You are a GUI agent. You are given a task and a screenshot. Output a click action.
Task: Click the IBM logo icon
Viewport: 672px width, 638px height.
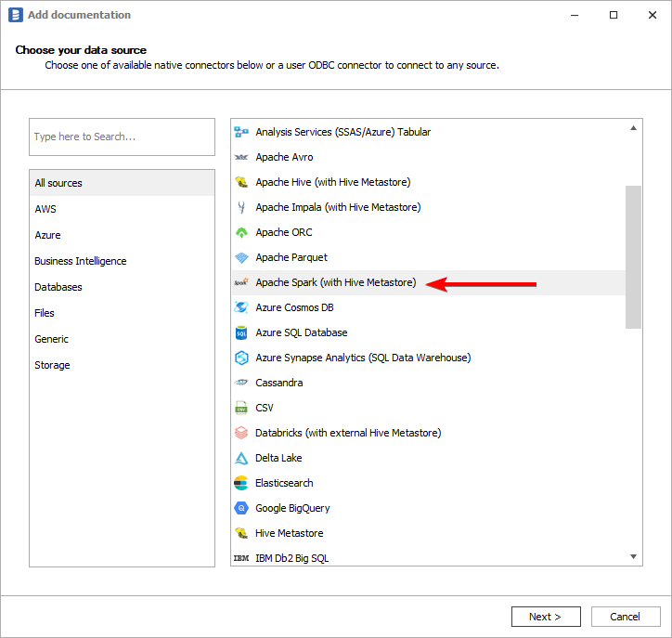point(241,558)
